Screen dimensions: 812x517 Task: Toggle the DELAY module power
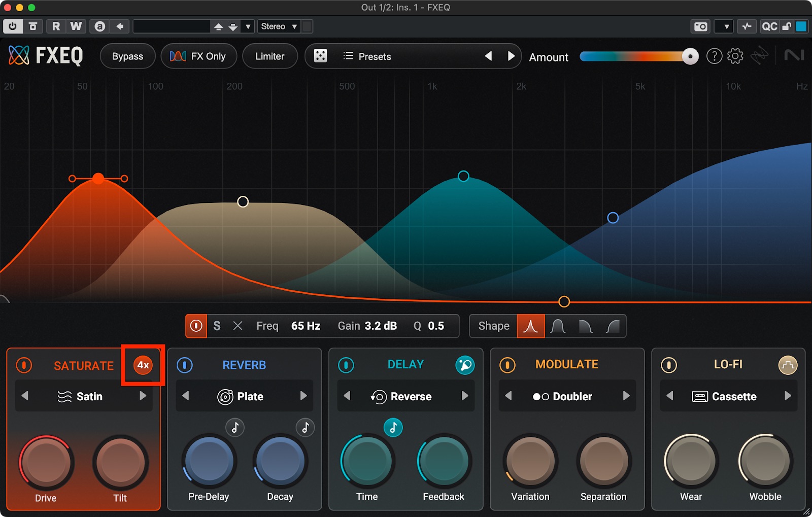pos(346,365)
